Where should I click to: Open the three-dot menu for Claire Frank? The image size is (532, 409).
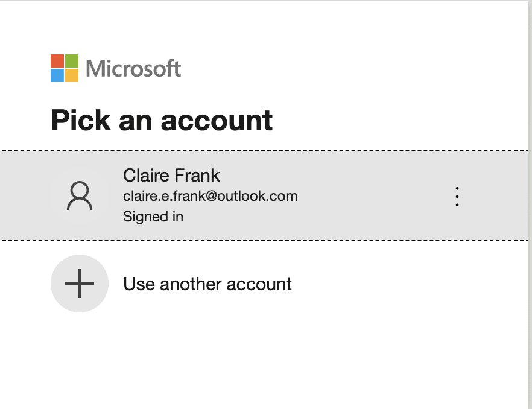pyautogui.click(x=457, y=197)
